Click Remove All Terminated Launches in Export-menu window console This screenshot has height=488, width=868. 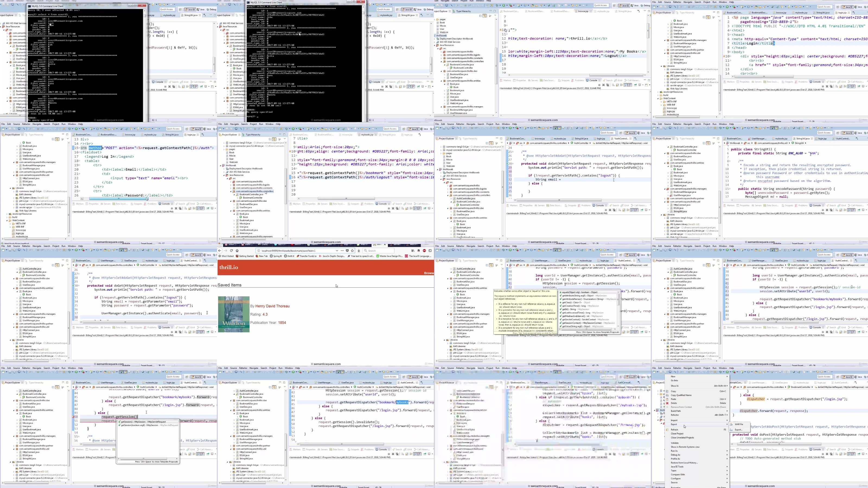click(x=831, y=454)
